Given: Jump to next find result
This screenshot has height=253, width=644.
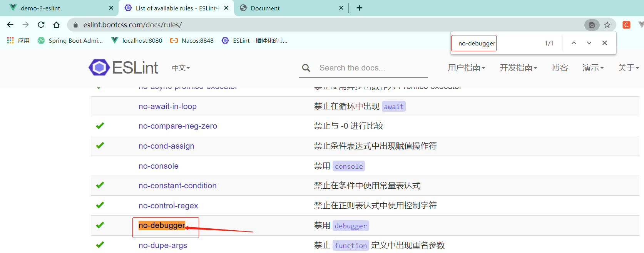Looking at the screenshot, I should coord(589,43).
